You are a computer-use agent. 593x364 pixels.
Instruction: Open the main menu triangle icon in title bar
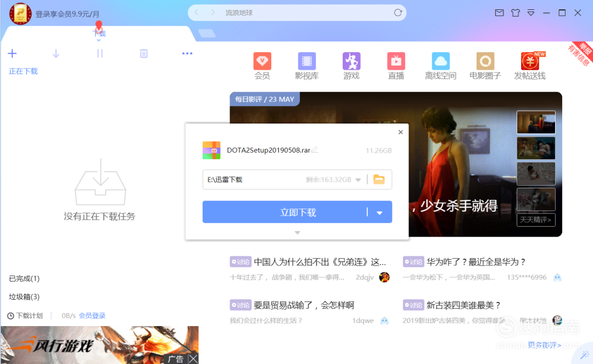pos(531,13)
